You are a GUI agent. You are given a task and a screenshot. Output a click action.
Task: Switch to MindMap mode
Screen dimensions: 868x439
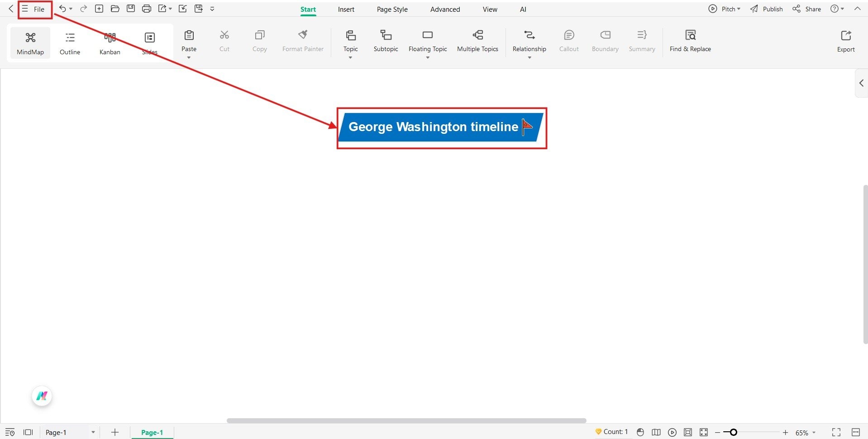click(30, 42)
